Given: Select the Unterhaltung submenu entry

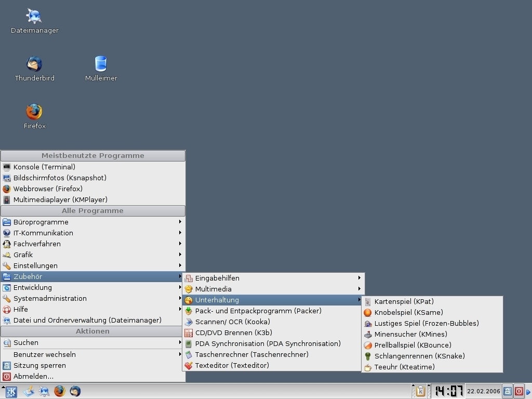Looking at the screenshot, I should pos(273,300).
